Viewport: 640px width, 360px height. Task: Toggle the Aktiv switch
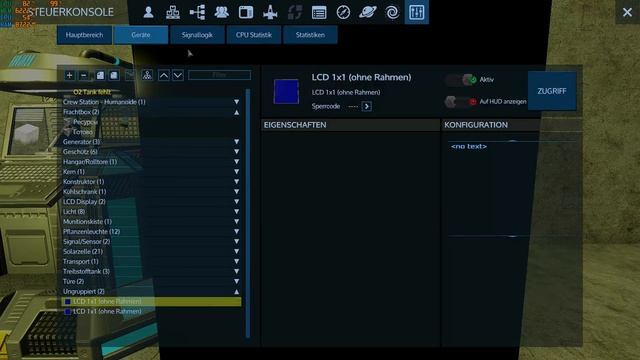(461, 80)
